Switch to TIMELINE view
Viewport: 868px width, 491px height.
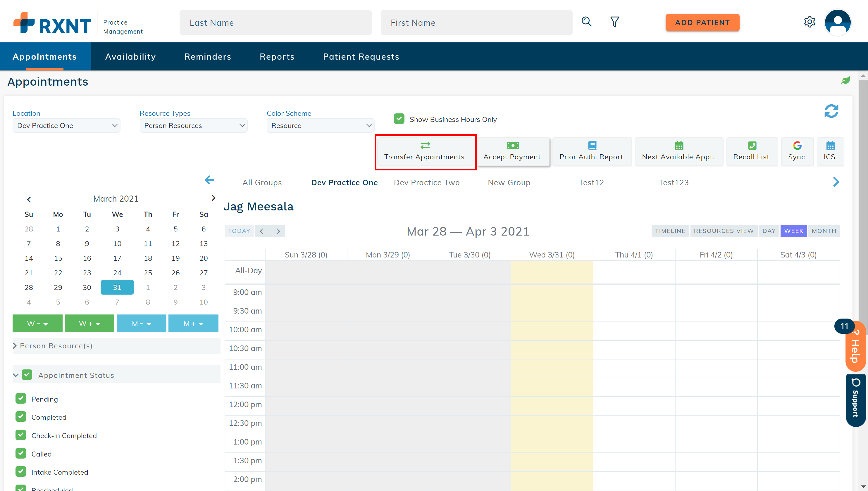(x=670, y=231)
